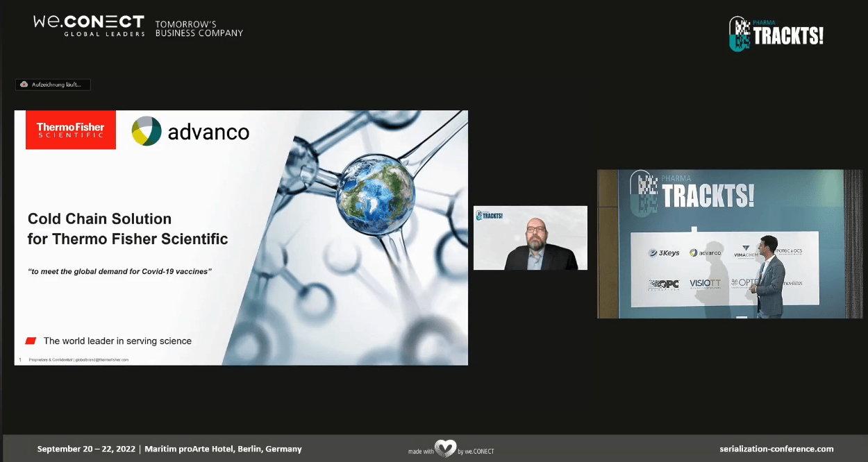Image resolution: width=868 pixels, height=462 pixels.
Task: Click the VIMACHEM sponsor logo on stage board
Action: 746,252
